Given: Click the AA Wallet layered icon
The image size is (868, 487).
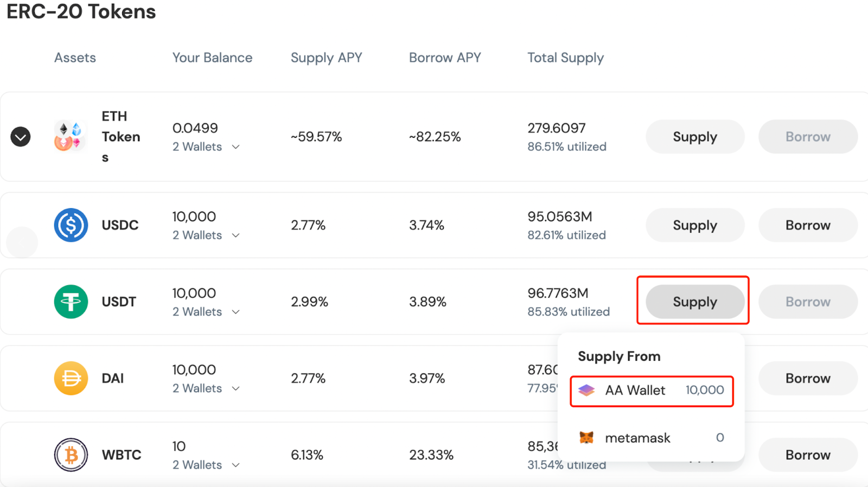Looking at the screenshot, I should (586, 390).
